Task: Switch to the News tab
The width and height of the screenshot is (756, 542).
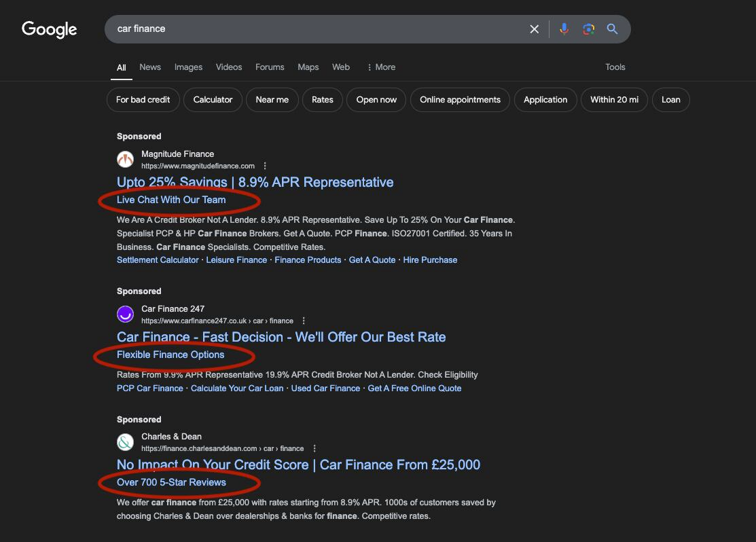Action: (150, 67)
